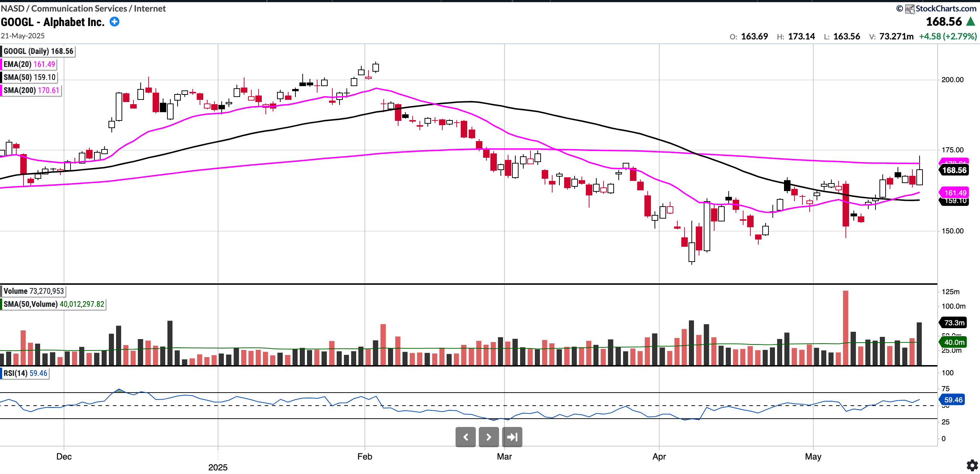Open the Internet industry breadcrumb link
980x474 pixels.
tap(149, 8)
